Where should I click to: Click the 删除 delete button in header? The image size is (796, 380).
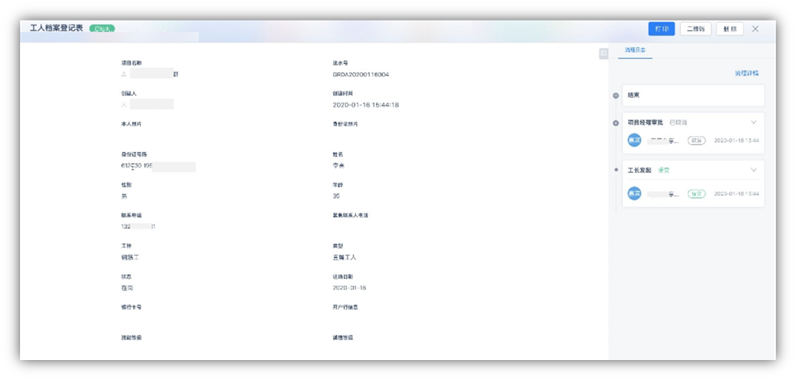coord(729,29)
